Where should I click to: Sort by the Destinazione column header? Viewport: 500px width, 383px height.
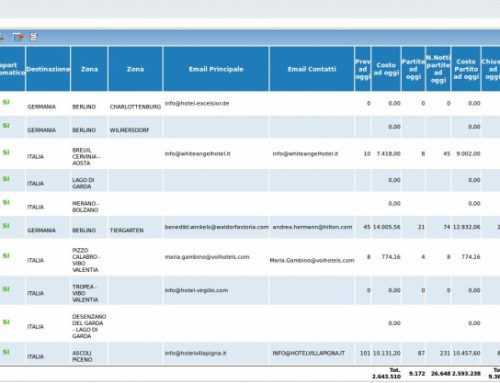click(48, 69)
